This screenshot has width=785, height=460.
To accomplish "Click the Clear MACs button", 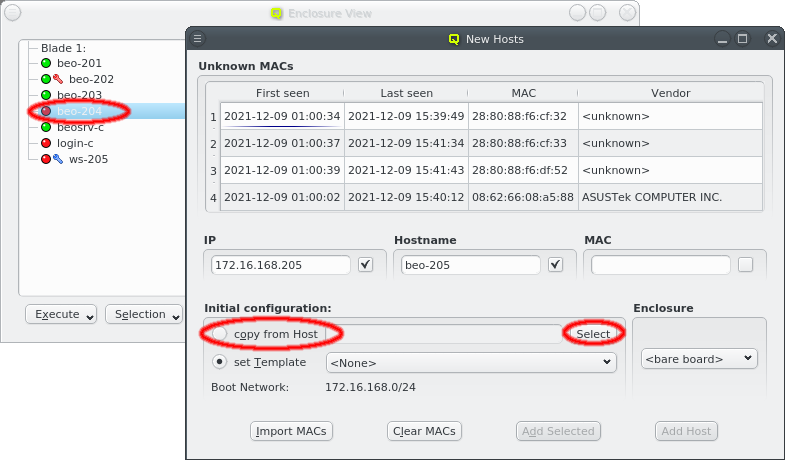I will 424,431.
